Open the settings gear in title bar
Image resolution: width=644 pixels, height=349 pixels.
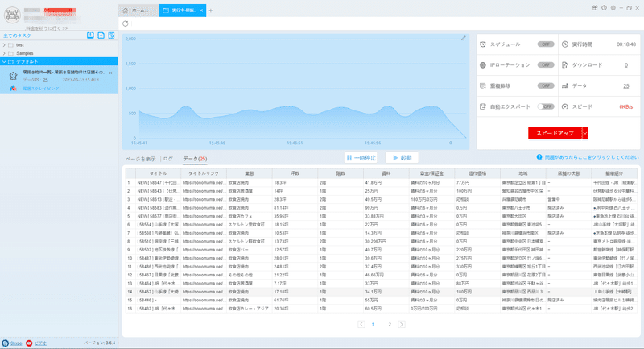tap(613, 8)
